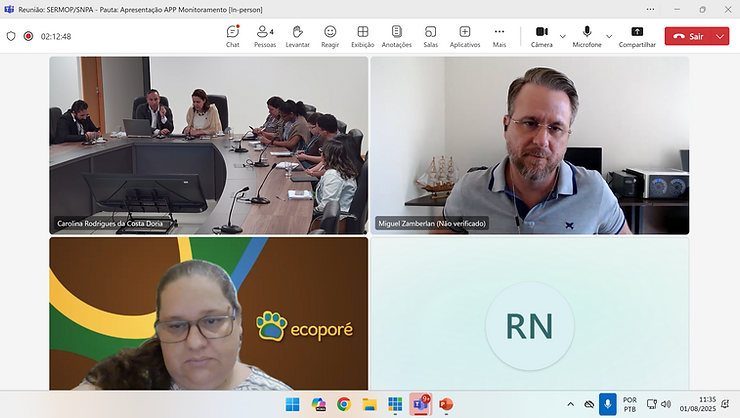740x418 pixels.
Task: Open Anotações meeting notes
Action: tap(396, 36)
